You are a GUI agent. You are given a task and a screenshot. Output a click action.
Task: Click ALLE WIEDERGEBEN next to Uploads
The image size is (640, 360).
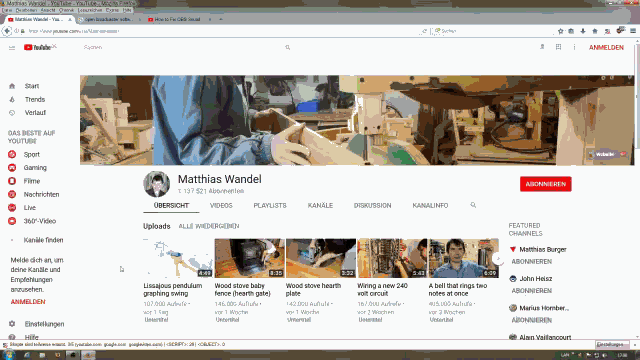[x=209, y=226]
